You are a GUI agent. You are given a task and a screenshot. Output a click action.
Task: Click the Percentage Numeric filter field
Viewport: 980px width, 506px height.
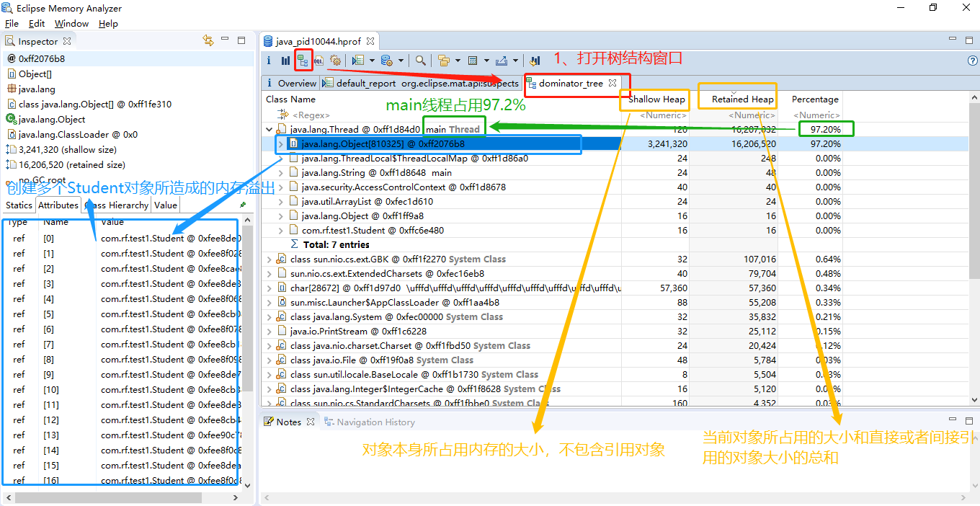(x=815, y=115)
